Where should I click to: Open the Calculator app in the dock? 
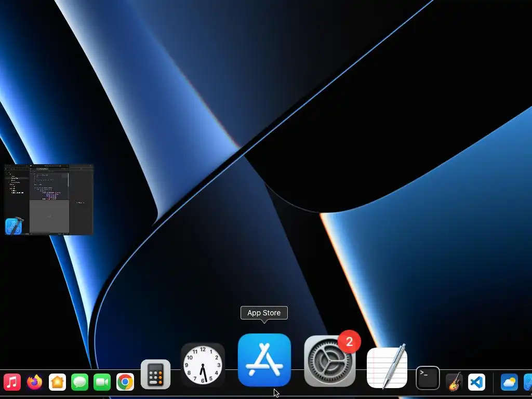click(x=156, y=374)
